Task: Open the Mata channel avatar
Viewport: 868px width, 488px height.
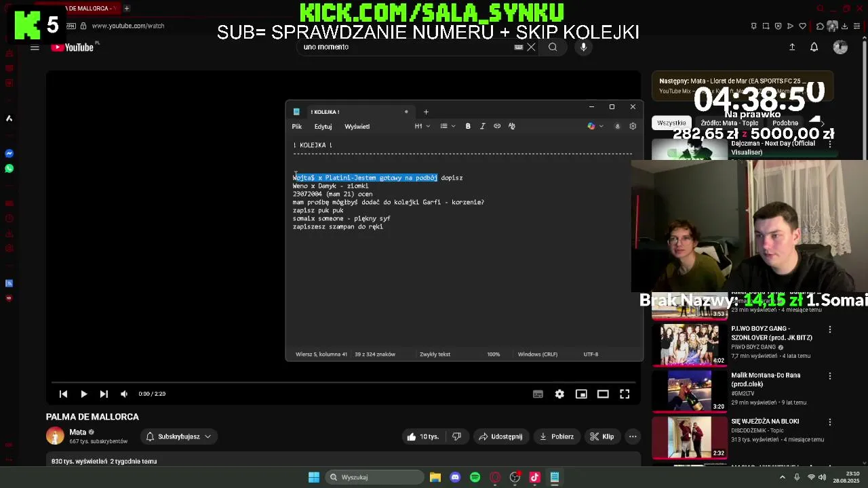Action: pos(55,436)
